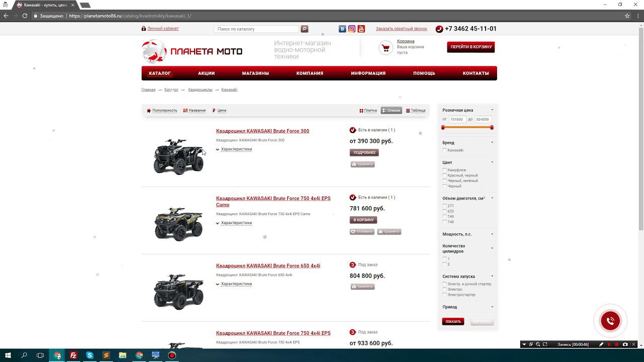Reload the page with the browser refresh icon
Viewport: 644px width, 362px height.
[25, 16]
